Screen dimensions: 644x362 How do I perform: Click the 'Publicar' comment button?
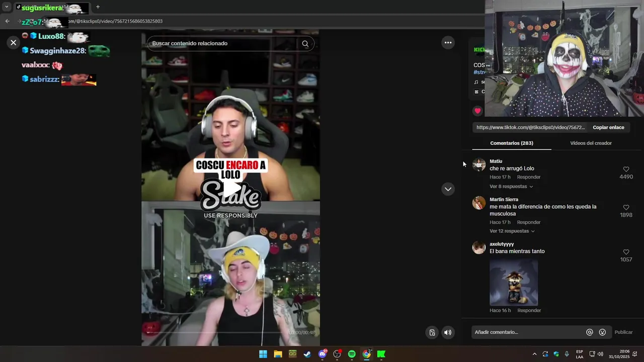coord(623,332)
